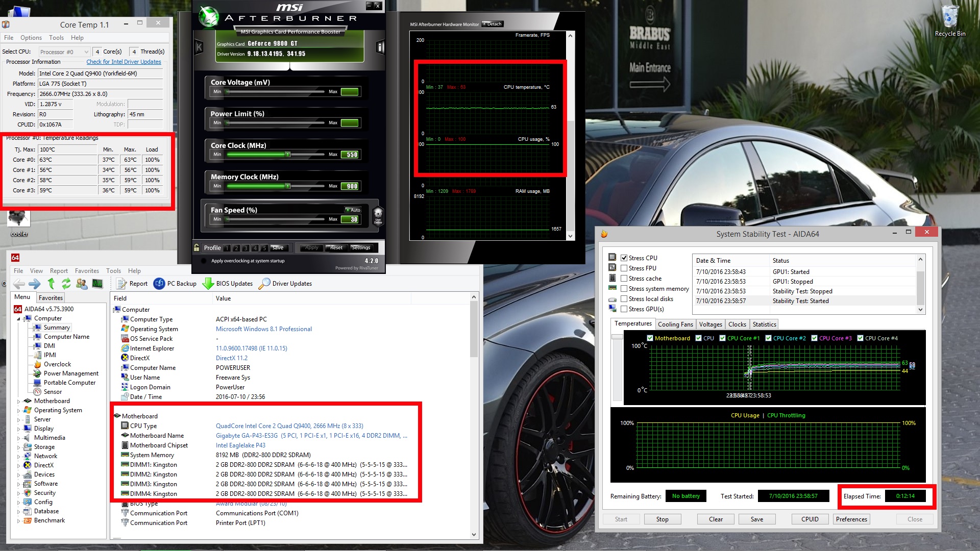Expand the Motherboard node in AIDA64 tree
The image size is (980, 551).
point(19,402)
